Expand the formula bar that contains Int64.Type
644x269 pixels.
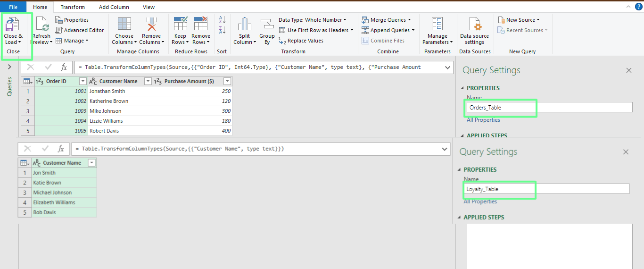447,67
